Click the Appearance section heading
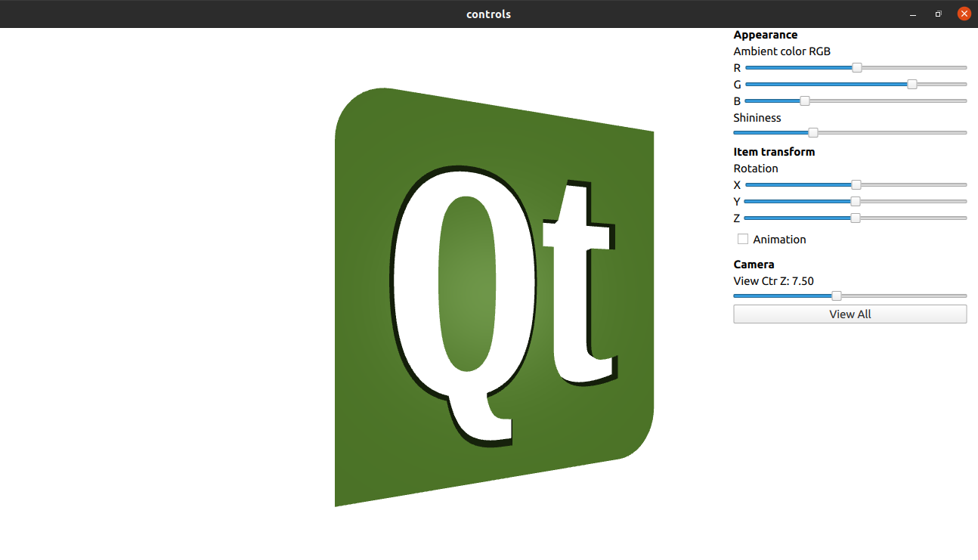Viewport: 978px width, 560px height. point(766,35)
